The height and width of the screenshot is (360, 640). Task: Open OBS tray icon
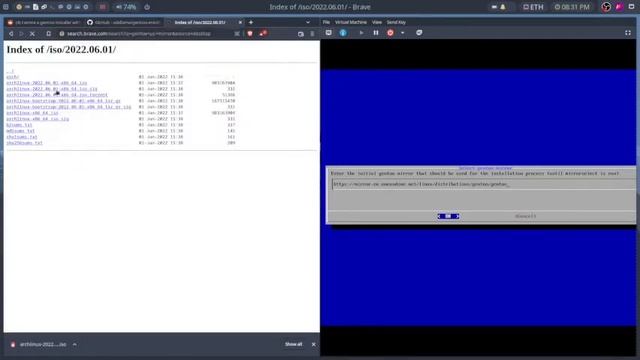point(606,7)
